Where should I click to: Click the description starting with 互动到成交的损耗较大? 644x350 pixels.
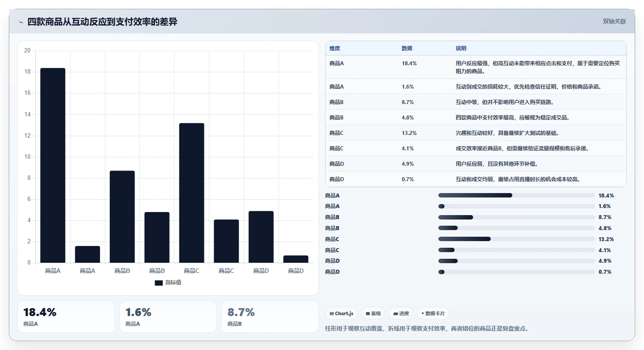coord(529,87)
